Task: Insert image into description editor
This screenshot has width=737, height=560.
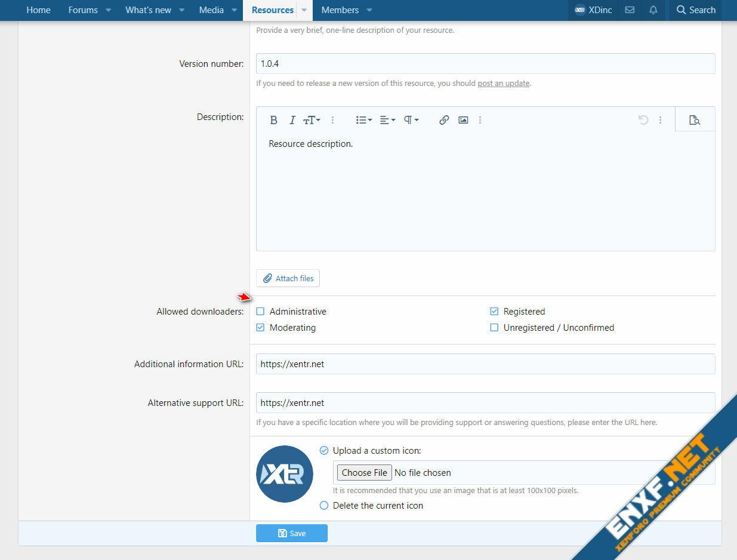Action: pyautogui.click(x=463, y=120)
